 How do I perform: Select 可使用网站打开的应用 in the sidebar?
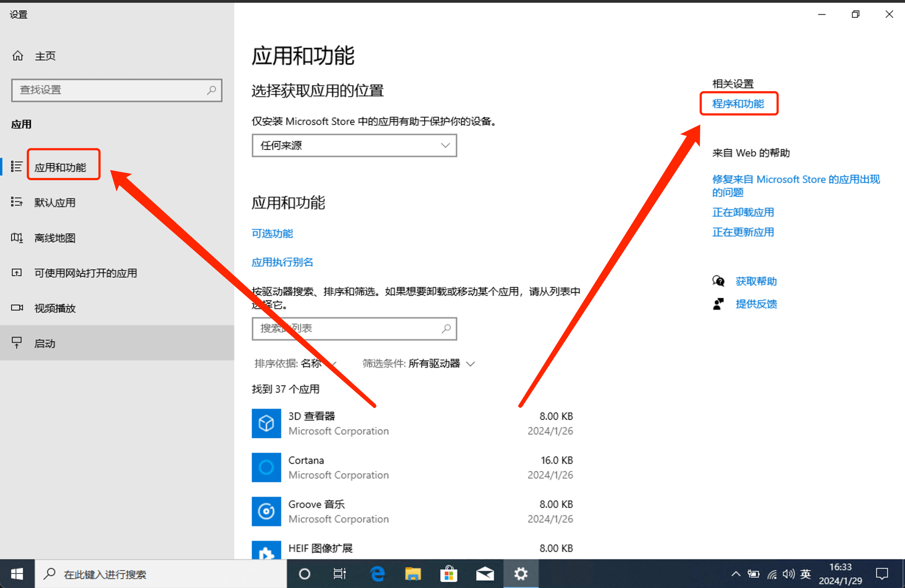pos(86,272)
